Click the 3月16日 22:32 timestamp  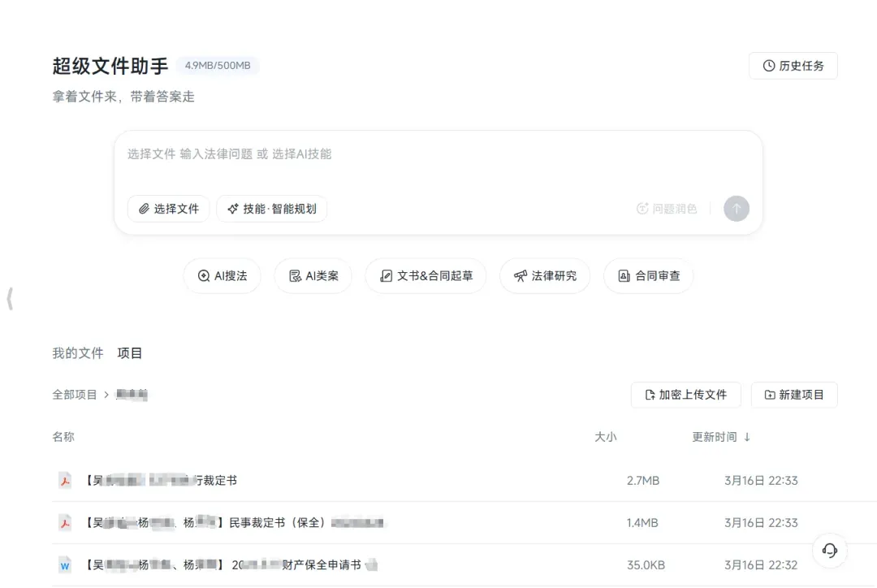pyautogui.click(x=761, y=565)
